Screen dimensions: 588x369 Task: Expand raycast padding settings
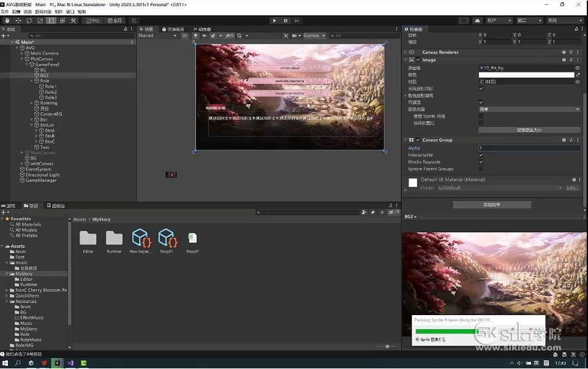point(405,96)
